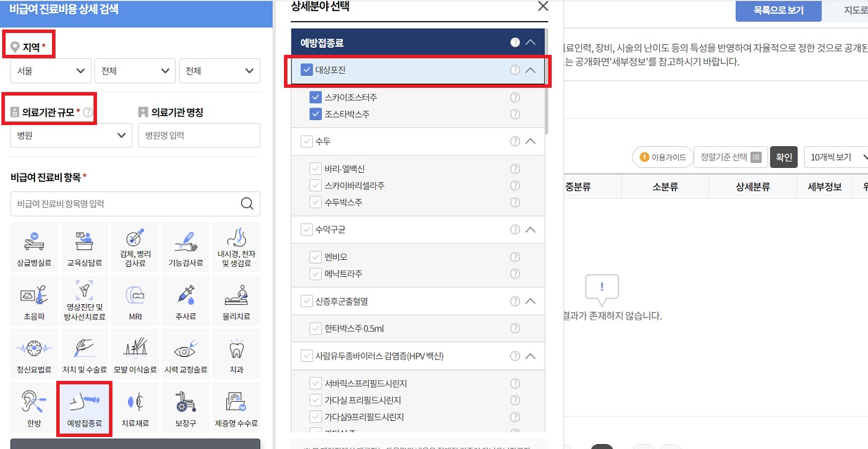Click the 예방접종료 vaccination category icon

pos(84,407)
